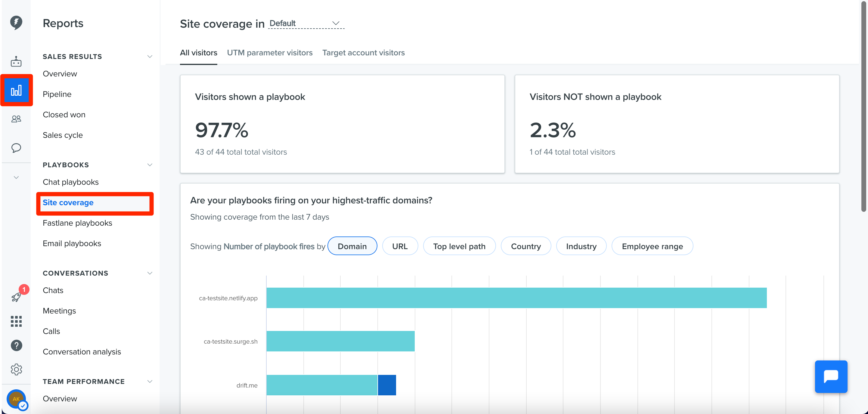Click the page vertical scrollbar
The width and height of the screenshot is (868, 414).
point(863,106)
